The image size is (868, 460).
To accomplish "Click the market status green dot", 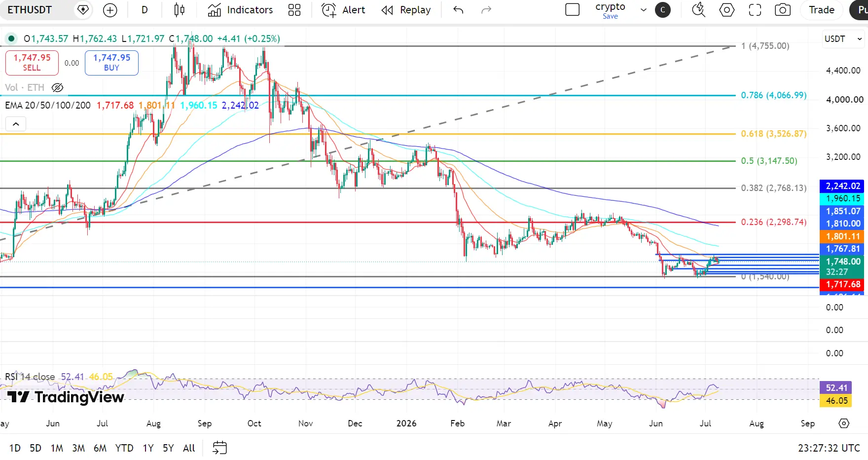I will 11,38.
